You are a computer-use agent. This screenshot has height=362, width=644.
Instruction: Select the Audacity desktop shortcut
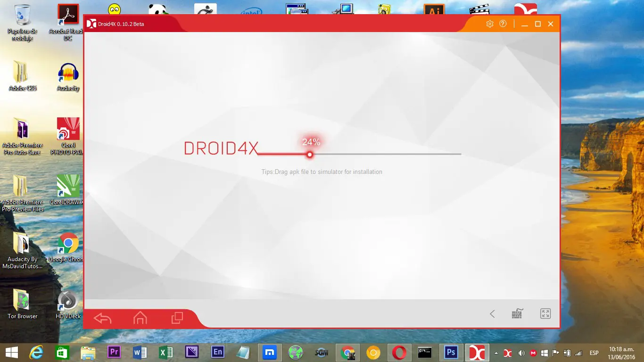[x=68, y=76]
